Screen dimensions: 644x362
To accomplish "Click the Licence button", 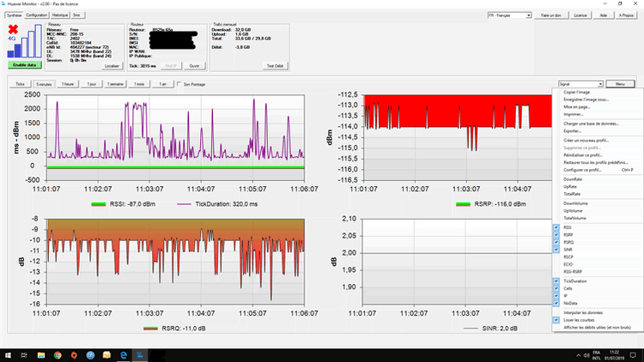I will 580,15.
